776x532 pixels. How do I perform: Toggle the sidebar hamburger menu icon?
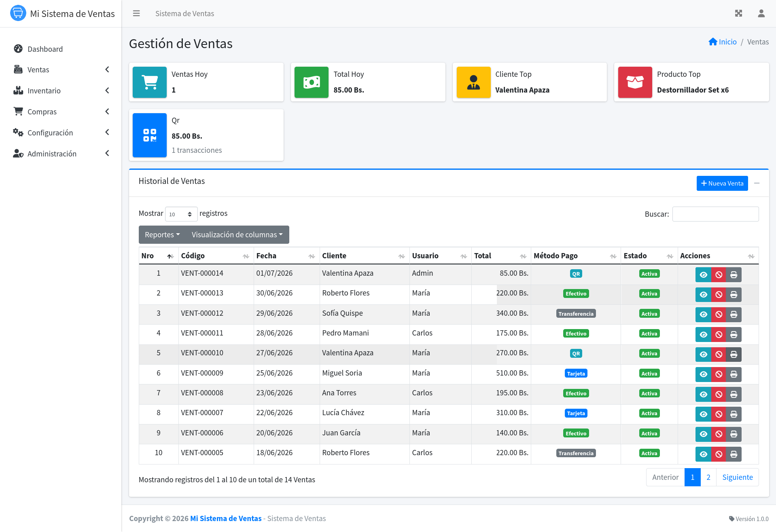(136, 13)
